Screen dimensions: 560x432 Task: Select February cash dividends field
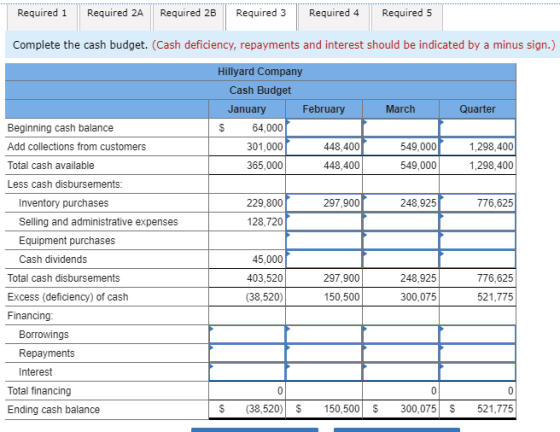coord(324,259)
